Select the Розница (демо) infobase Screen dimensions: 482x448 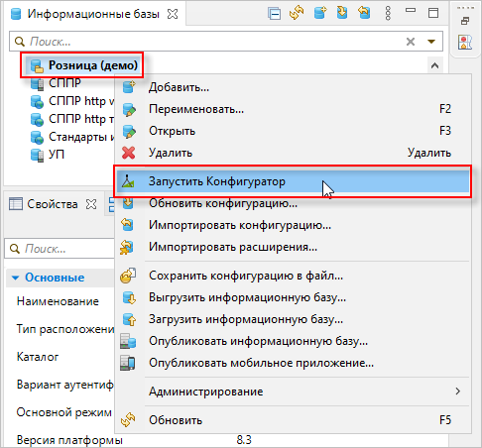[93, 65]
